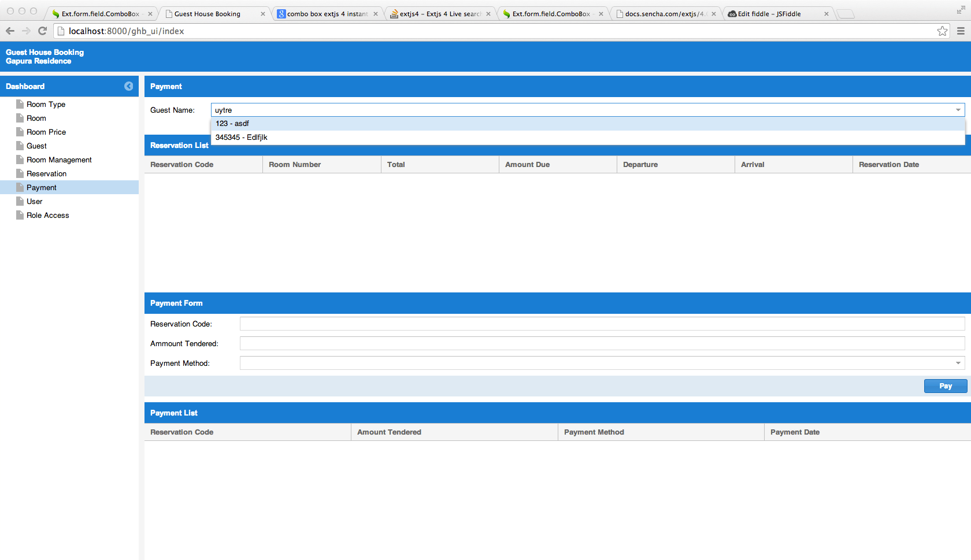Bookmark the page with the star icon
971x560 pixels.
tap(942, 31)
